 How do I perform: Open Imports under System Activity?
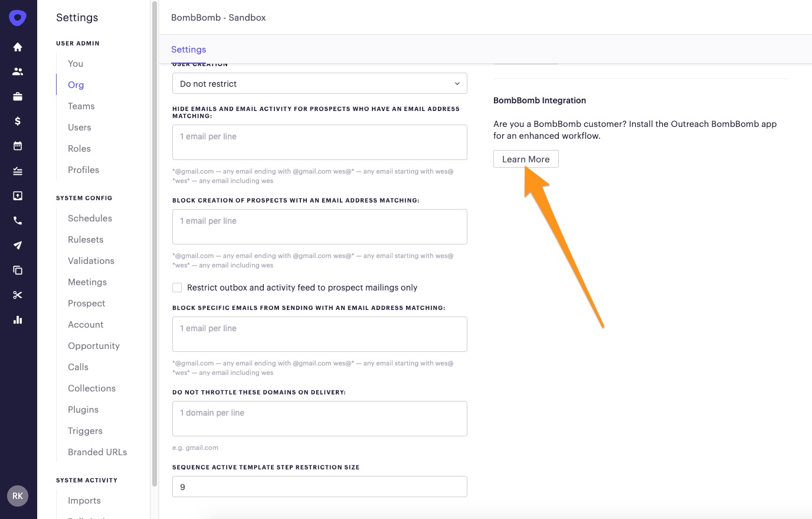click(x=84, y=501)
